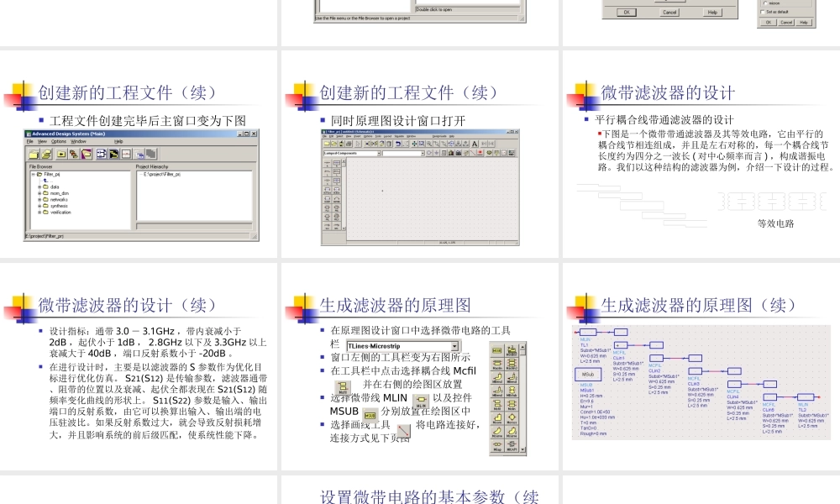This screenshot has width=840, height=504.
Task: Select the MICAP1 icon at the palette bottom
Action: click(x=512, y=445)
